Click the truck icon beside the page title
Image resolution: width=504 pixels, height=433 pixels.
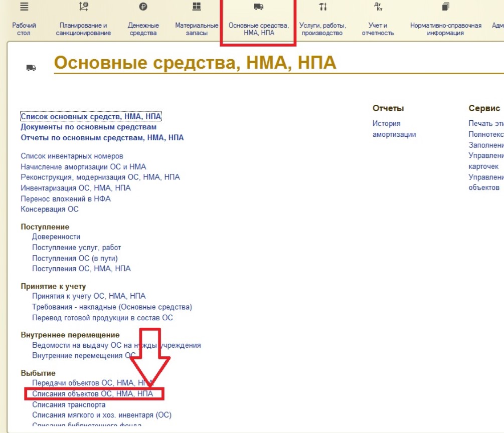[31, 68]
